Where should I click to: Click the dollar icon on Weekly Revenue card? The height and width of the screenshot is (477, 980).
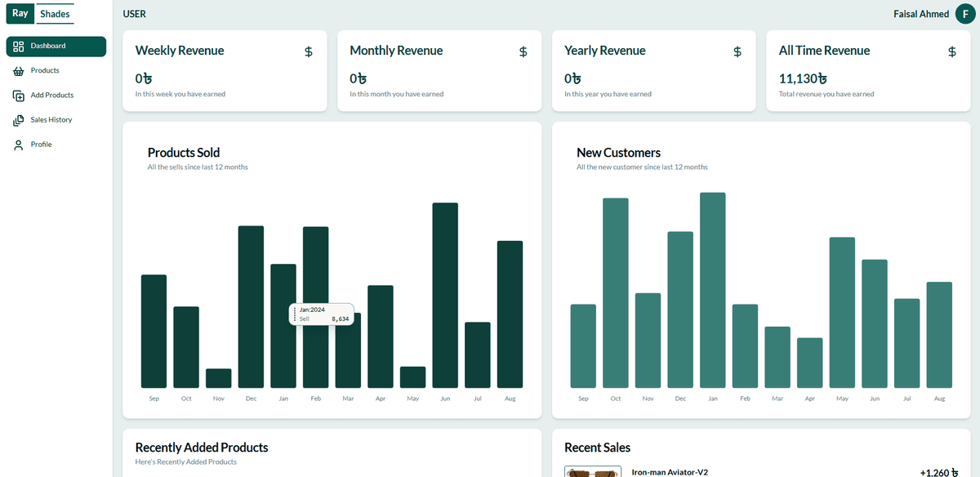tap(308, 51)
